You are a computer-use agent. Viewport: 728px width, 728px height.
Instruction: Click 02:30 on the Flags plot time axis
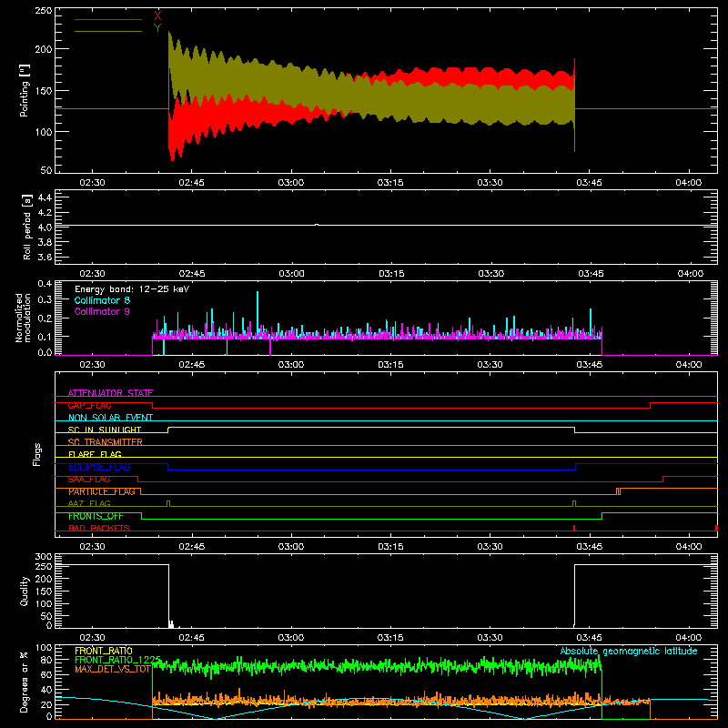point(92,547)
